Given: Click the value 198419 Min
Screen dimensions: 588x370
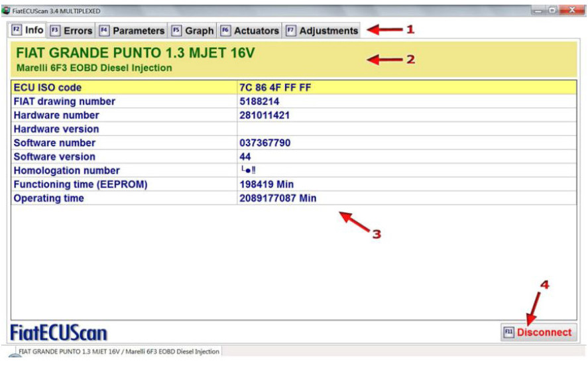Looking at the screenshot, I should click(266, 184).
